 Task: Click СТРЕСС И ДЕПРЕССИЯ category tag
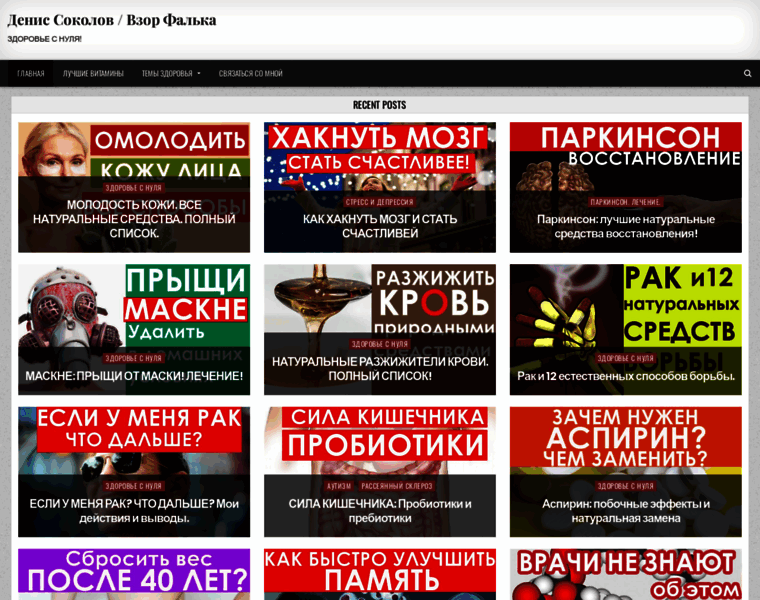tap(380, 202)
